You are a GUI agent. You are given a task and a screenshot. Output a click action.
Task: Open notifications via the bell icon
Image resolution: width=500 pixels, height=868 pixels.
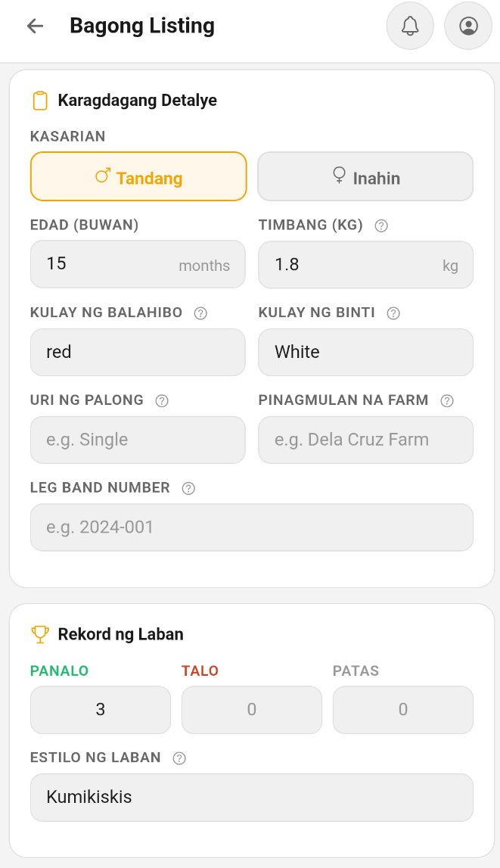click(409, 26)
